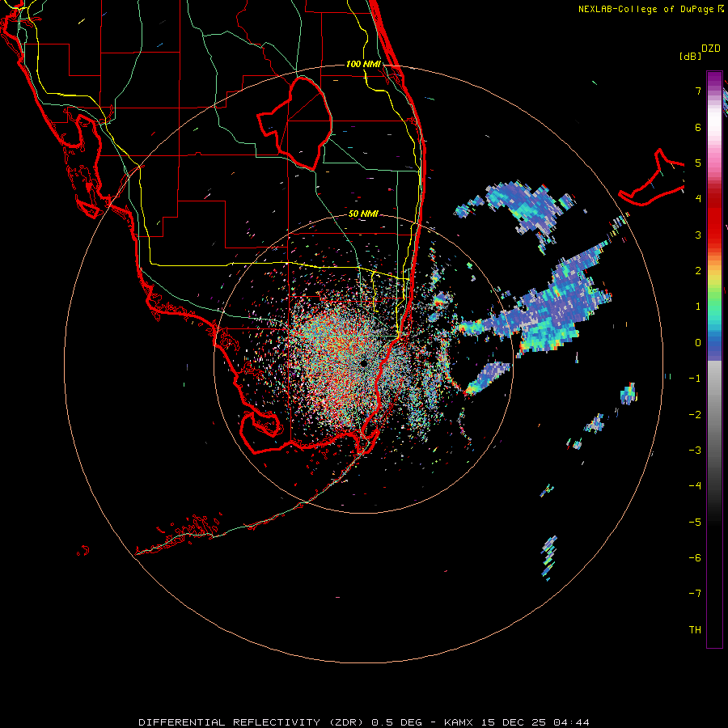The height and width of the screenshot is (728, 728).
Task: Click the 3 value on the color scale
Action: (698, 235)
